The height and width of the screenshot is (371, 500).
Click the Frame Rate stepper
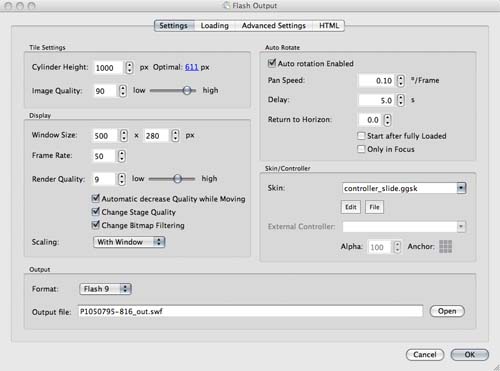[x=122, y=156]
